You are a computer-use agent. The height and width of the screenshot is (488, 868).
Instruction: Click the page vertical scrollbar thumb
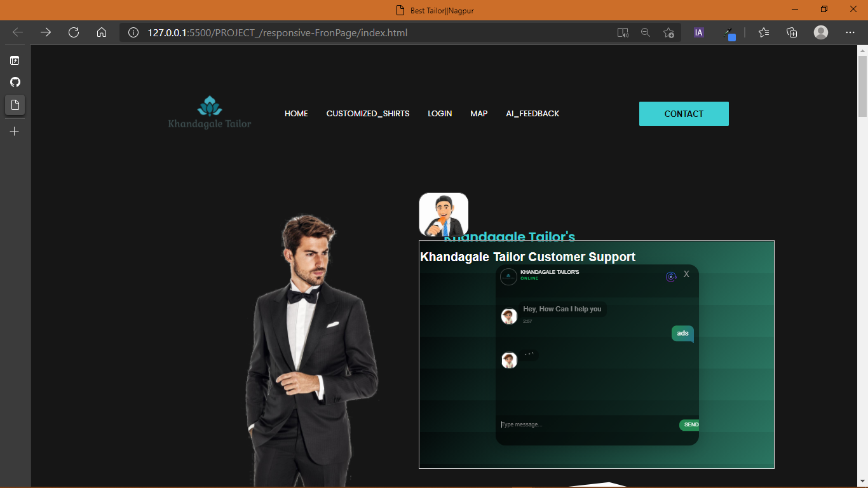862,86
